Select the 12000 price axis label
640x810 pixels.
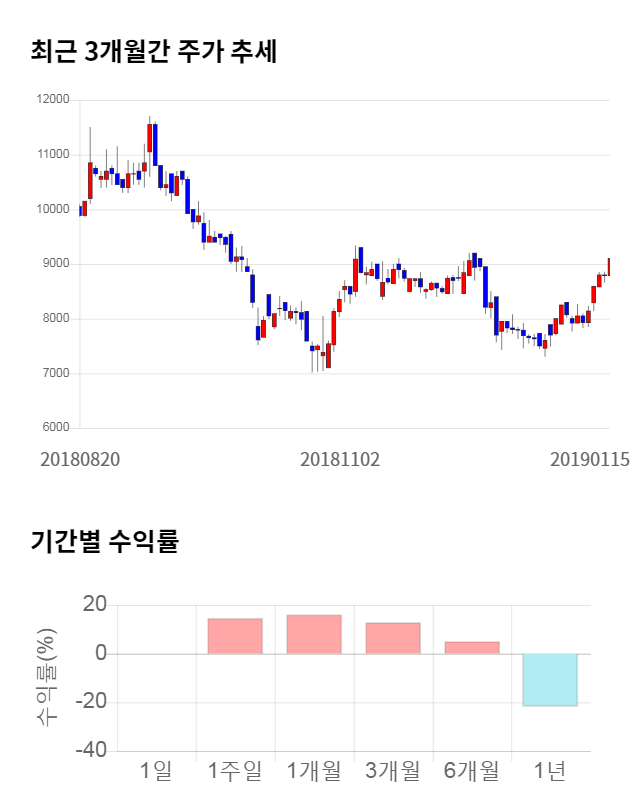[51, 100]
